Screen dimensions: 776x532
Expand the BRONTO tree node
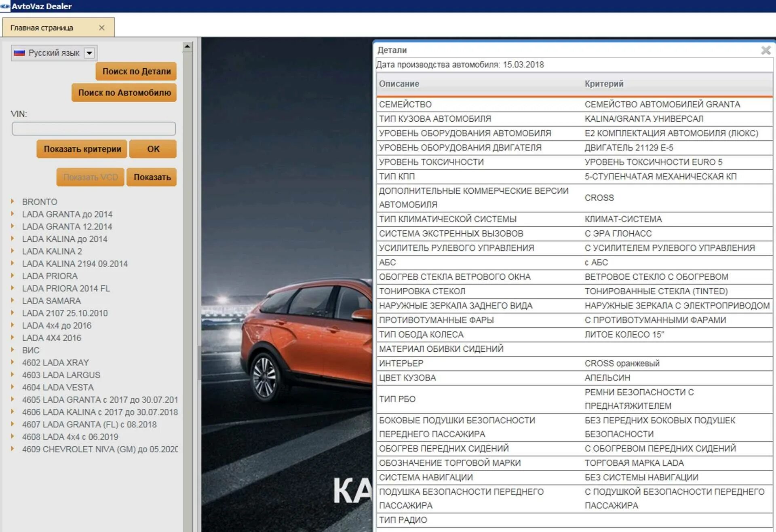tap(13, 201)
